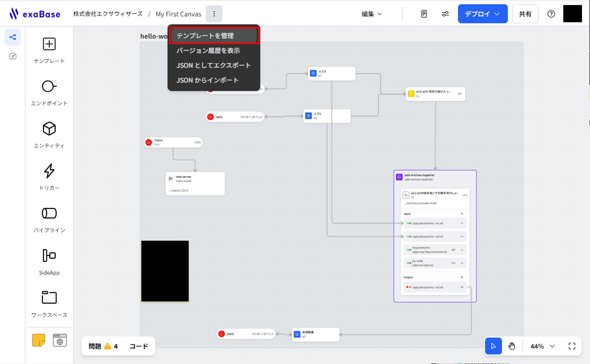Click the web browser frame icon
The width and height of the screenshot is (590, 364).
click(60, 340)
